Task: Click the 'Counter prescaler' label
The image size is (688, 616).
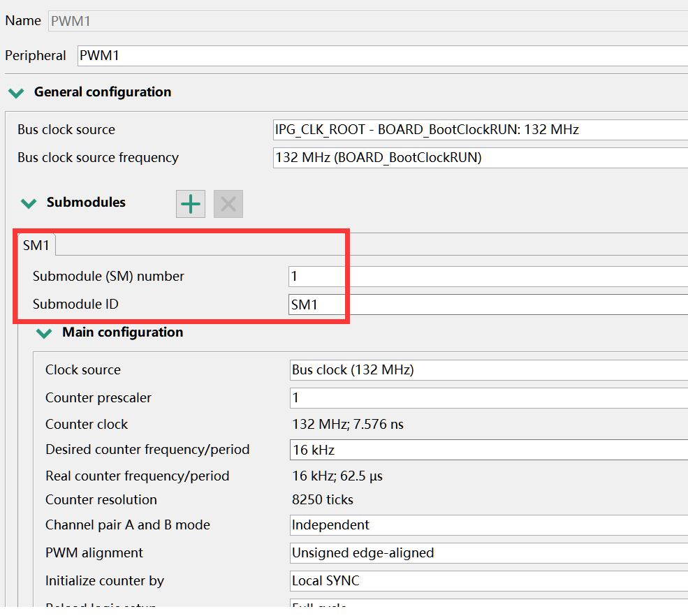Action: (98, 398)
